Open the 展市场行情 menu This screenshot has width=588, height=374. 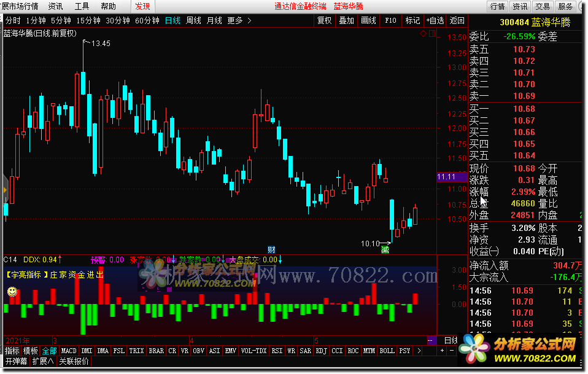tap(20, 6)
